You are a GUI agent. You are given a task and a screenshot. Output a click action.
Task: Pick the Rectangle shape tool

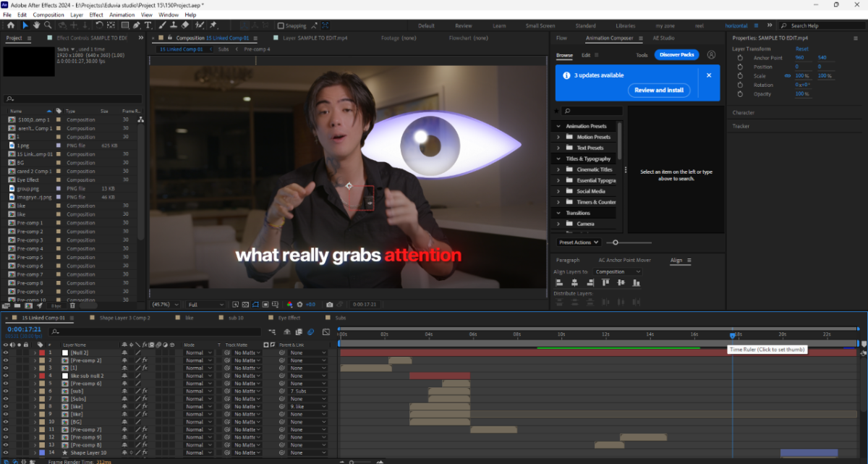coord(124,25)
